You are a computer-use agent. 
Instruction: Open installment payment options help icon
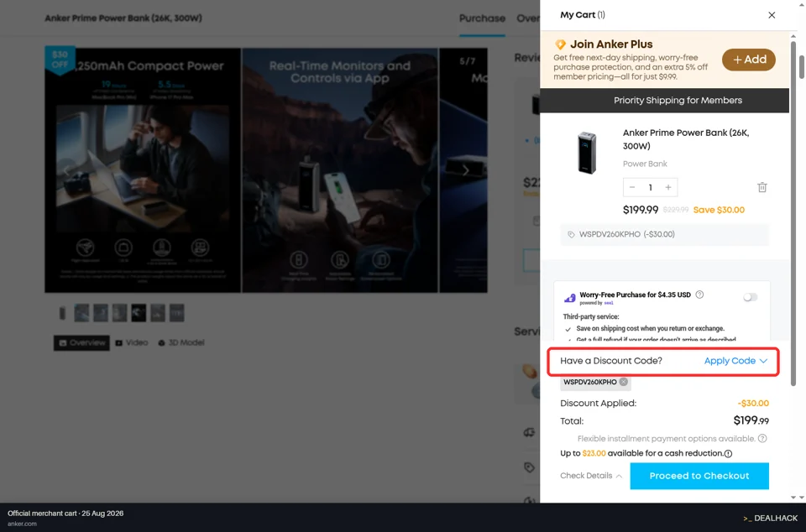point(763,439)
